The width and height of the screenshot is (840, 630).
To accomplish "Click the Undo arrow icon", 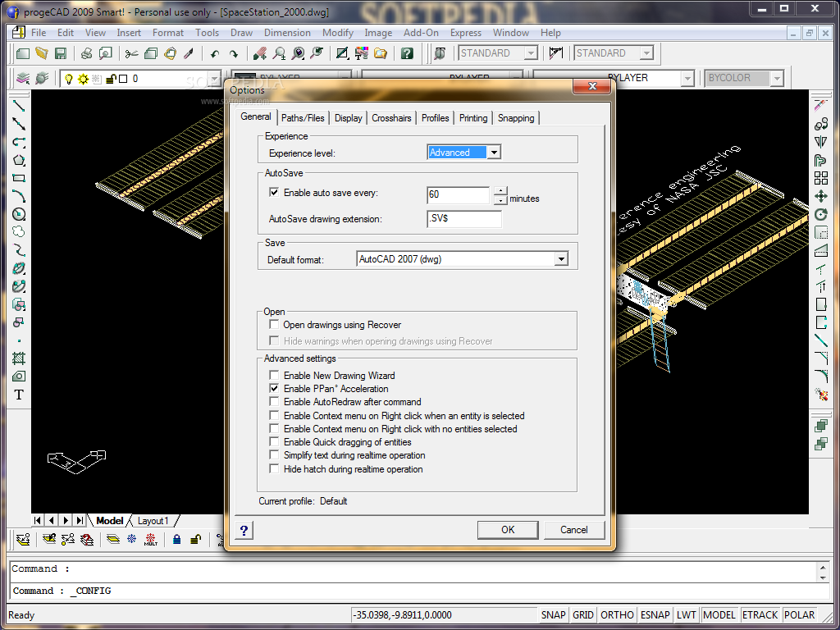I will (215, 53).
